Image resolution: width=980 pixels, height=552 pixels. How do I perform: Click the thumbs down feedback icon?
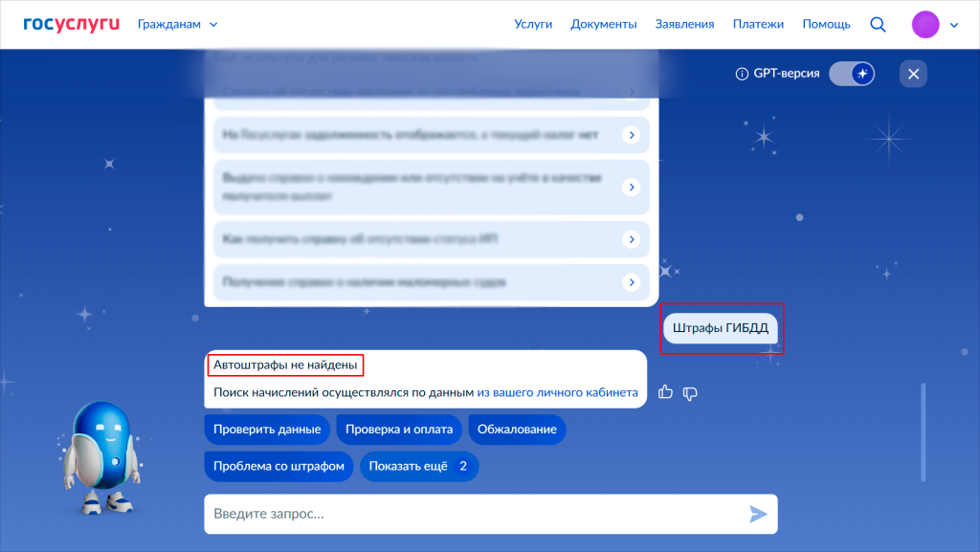690,392
